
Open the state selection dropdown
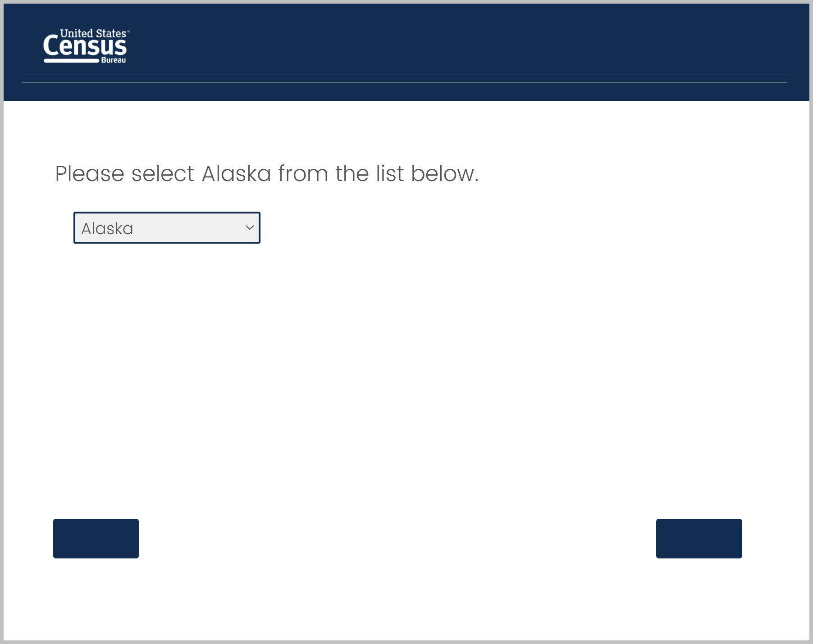click(167, 227)
